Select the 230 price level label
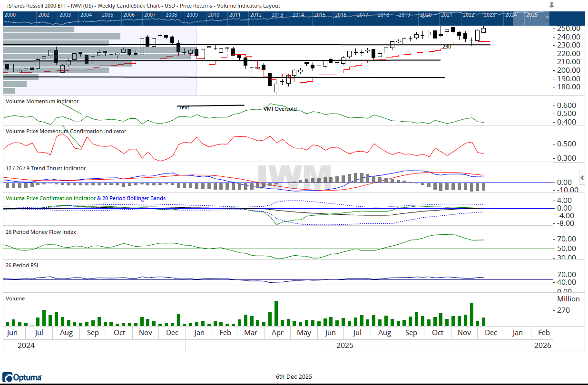 tap(447, 47)
